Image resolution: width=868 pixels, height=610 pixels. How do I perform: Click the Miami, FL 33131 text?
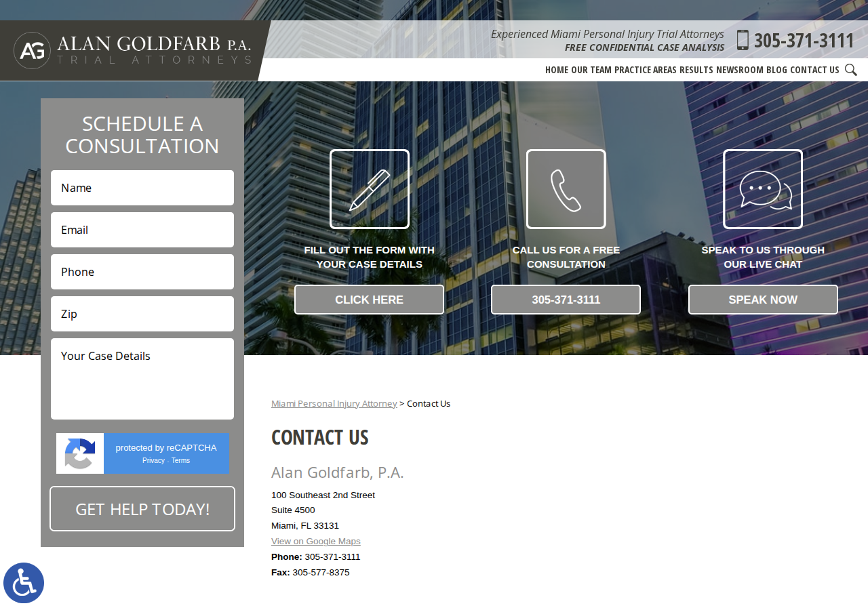point(305,525)
